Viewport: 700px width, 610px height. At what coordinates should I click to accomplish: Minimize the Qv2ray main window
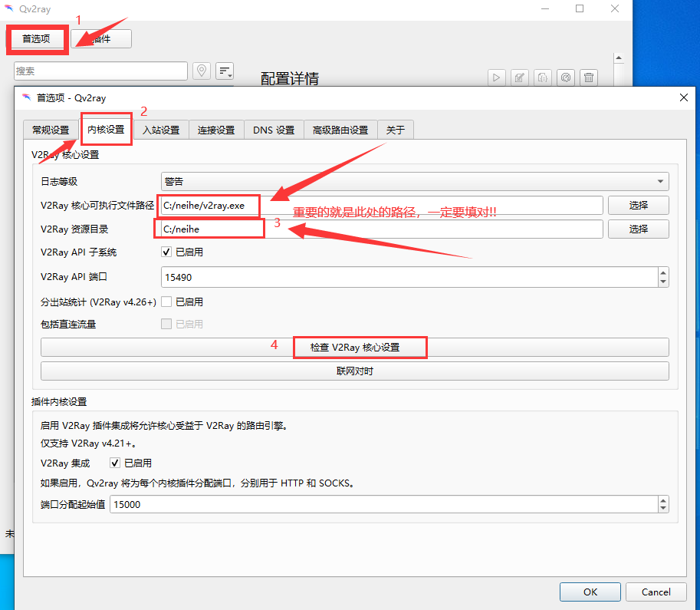544,8
